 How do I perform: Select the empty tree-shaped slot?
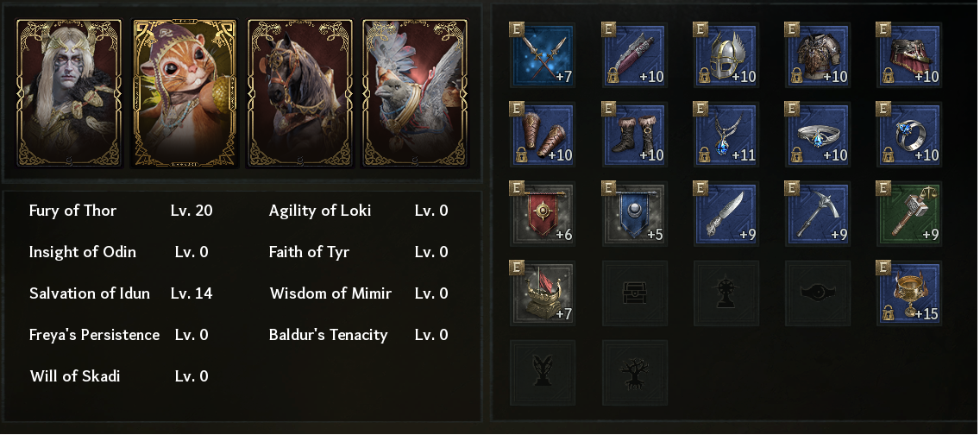pyautogui.click(x=635, y=373)
